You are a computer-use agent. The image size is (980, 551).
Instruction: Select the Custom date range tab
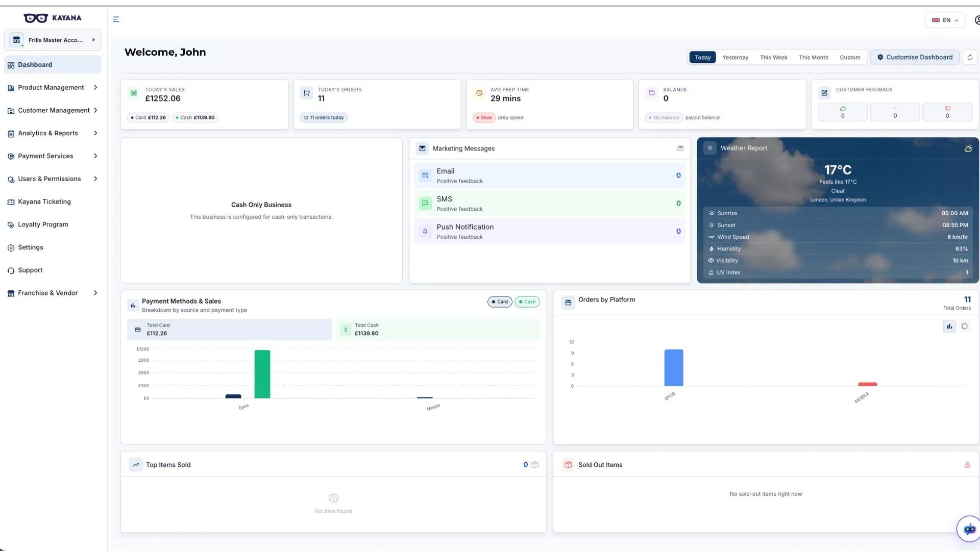[x=850, y=57]
